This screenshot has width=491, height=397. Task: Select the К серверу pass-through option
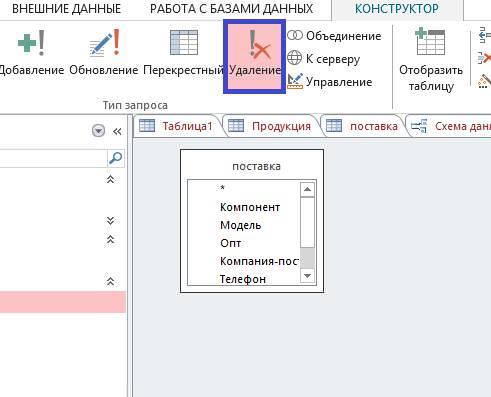click(324, 59)
